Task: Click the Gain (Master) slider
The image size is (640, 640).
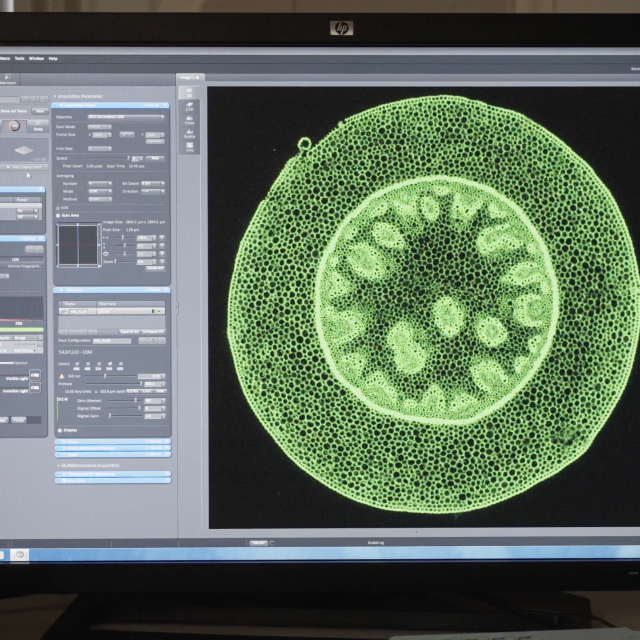Action: [x=124, y=400]
